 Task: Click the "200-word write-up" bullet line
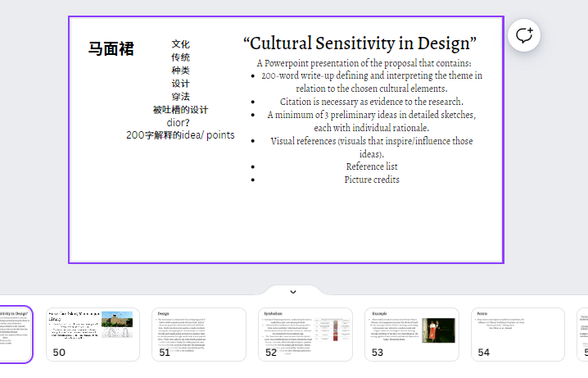click(x=372, y=82)
